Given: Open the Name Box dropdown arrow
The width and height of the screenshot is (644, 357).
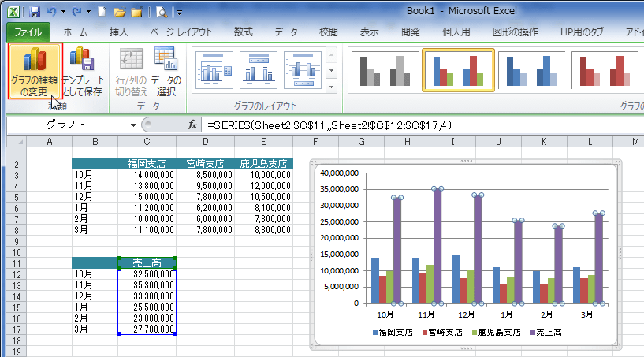Looking at the screenshot, I should 133,125.
